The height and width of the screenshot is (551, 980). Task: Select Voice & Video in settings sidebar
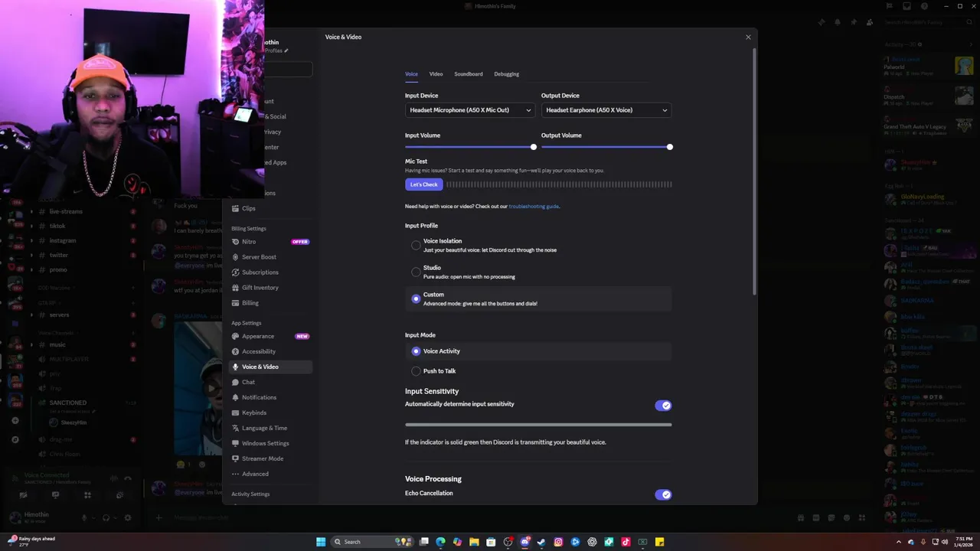click(269, 367)
